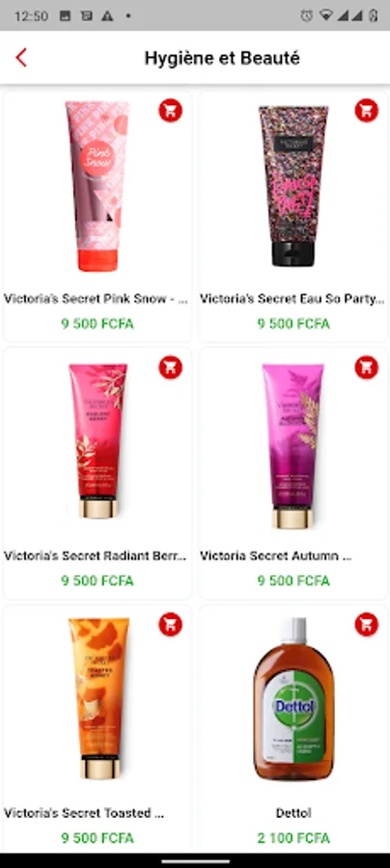Select the Dettol product name
This screenshot has height=868, width=390.
[x=293, y=813]
